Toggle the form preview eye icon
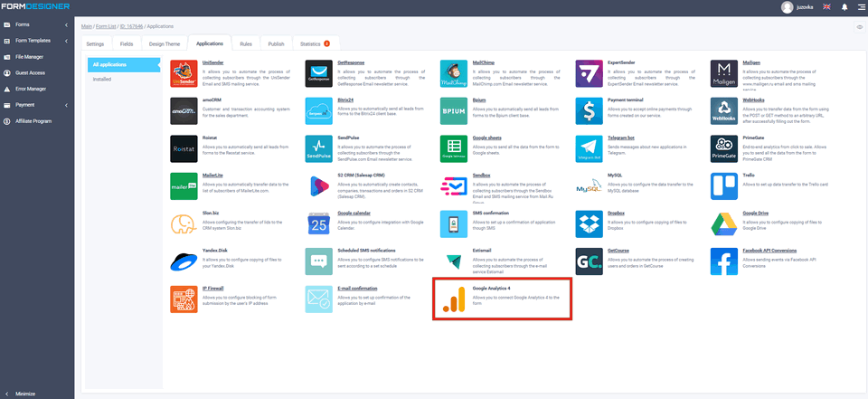This screenshot has height=399, width=868. pyautogui.click(x=859, y=27)
